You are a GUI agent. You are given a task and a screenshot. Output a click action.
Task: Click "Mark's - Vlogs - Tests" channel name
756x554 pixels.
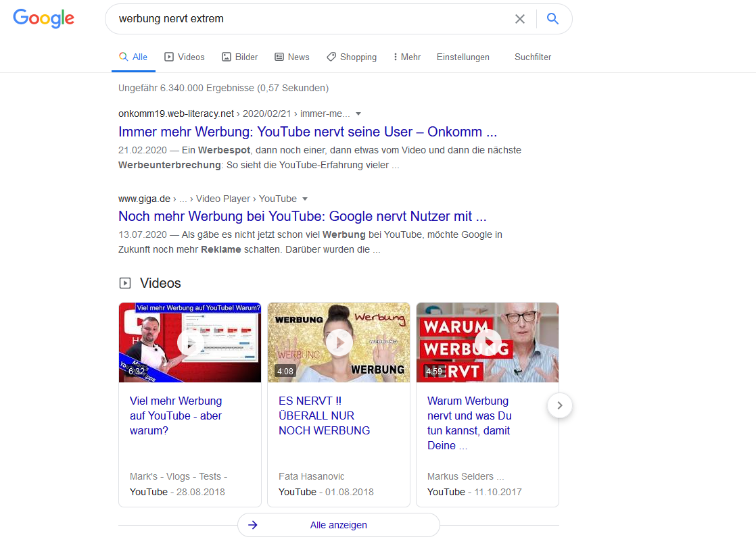coord(179,476)
